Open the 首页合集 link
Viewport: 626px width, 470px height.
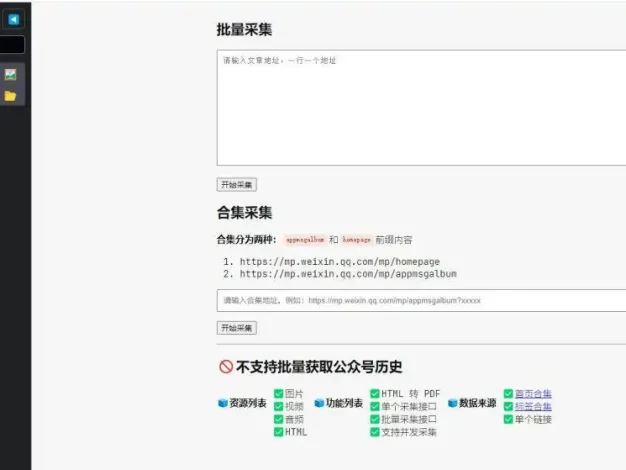(x=533, y=394)
